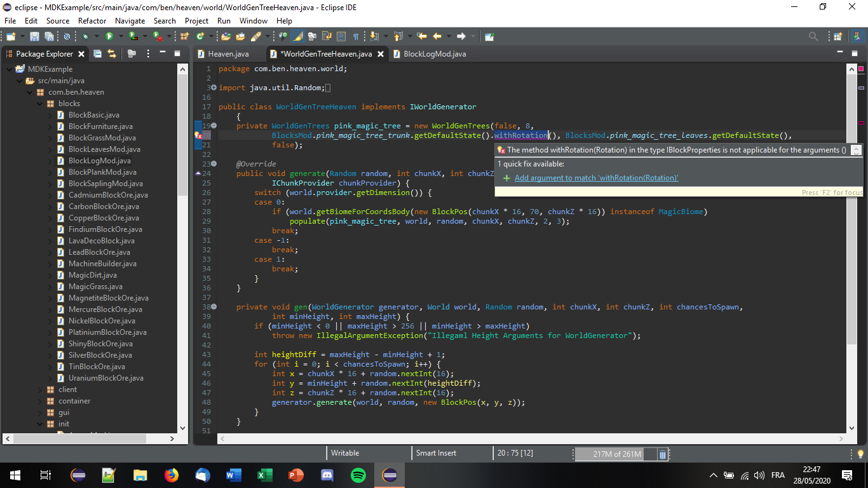The height and width of the screenshot is (488, 868).
Task: Click 'Add argument to match withRotation' quick fix
Action: tap(596, 178)
